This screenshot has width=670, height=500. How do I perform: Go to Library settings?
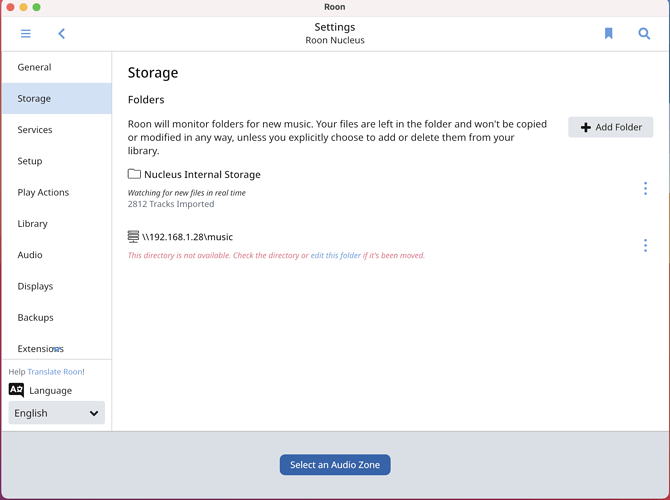[56, 224]
